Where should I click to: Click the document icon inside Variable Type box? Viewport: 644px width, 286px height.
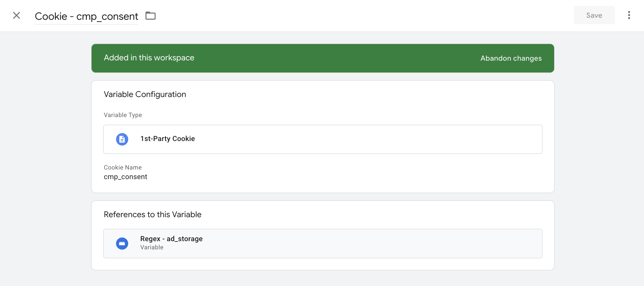(122, 139)
